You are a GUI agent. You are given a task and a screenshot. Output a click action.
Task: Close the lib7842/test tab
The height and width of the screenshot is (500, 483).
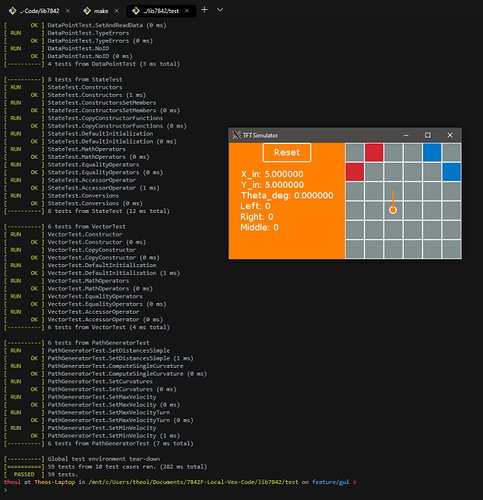point(187,11)
